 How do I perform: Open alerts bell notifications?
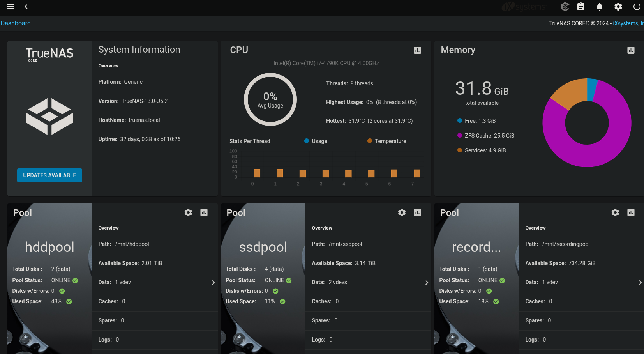[x=600, y=7]
